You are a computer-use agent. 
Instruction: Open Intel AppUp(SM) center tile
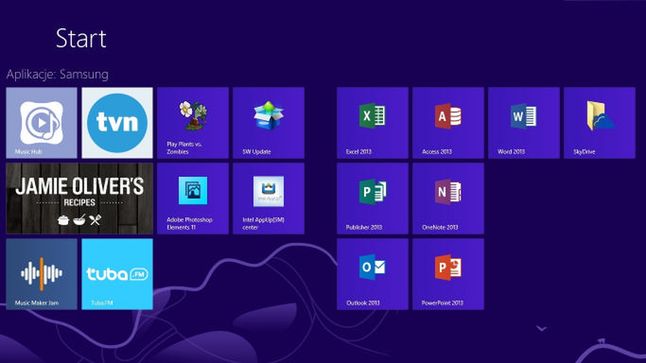269,199
